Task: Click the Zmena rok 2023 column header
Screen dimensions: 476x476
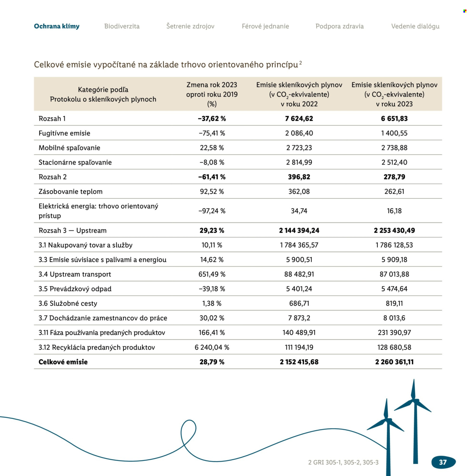Action: 212,94
